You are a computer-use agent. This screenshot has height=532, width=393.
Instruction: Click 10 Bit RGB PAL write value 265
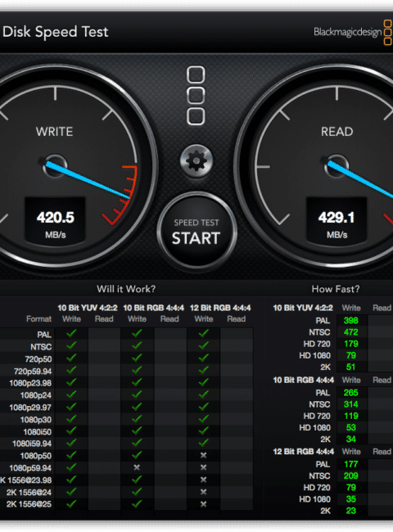coord(351,393)
